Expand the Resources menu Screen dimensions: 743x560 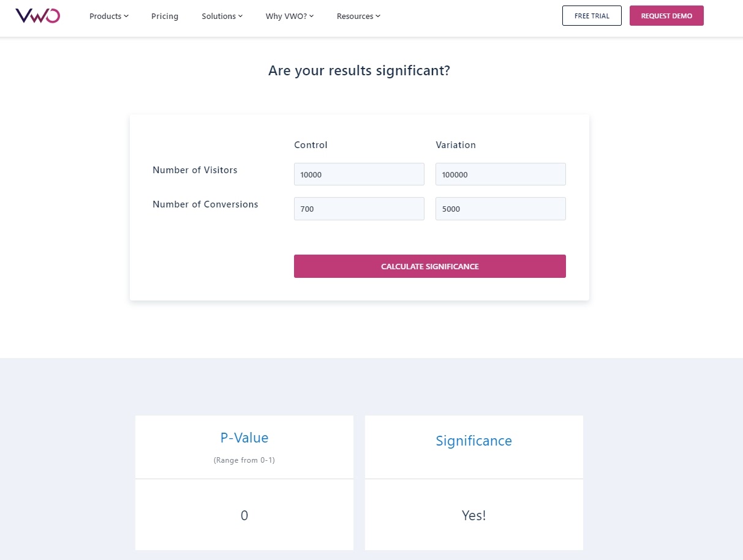pyautogui.click(x=358, y=17)
